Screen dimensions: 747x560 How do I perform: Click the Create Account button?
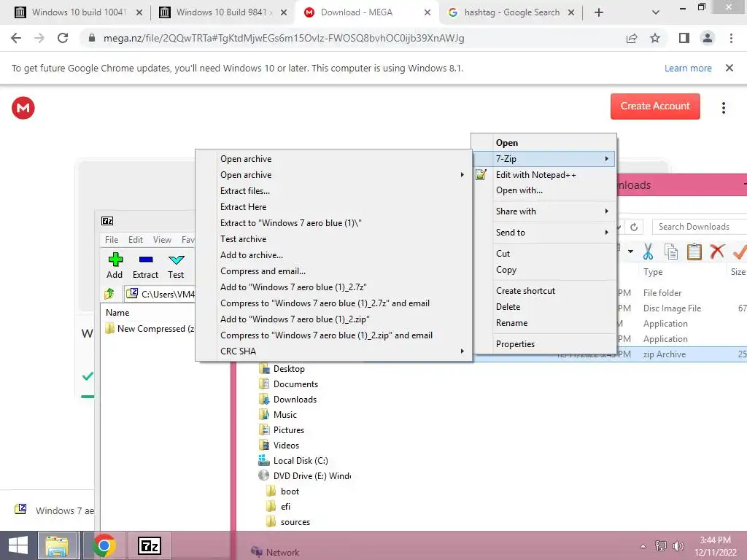pyautogui.click(x=655, y=106)
